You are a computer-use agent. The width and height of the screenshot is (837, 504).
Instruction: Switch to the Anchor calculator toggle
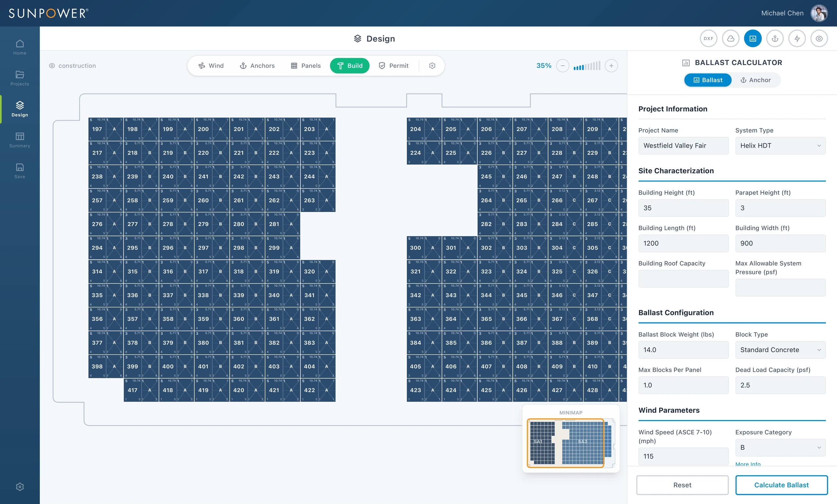(756, 80)
